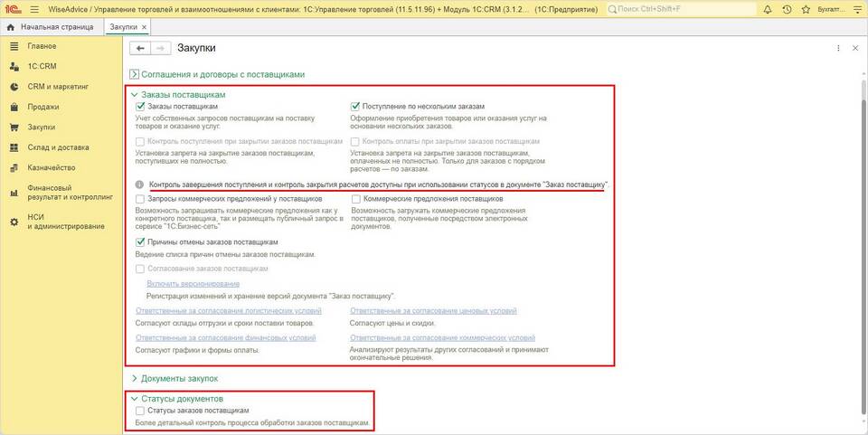
Task: Open Ответственные за согласование логистических условий link
Action: [229, 311]
